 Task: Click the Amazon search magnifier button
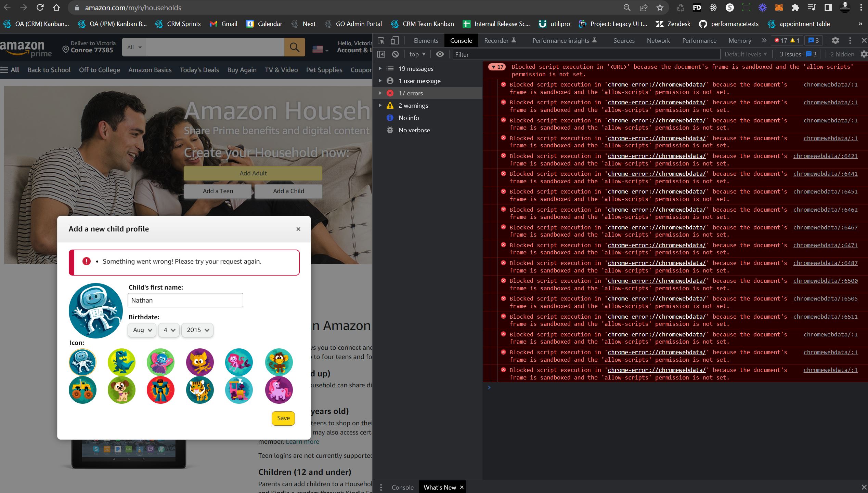click(x=295, y=47)
